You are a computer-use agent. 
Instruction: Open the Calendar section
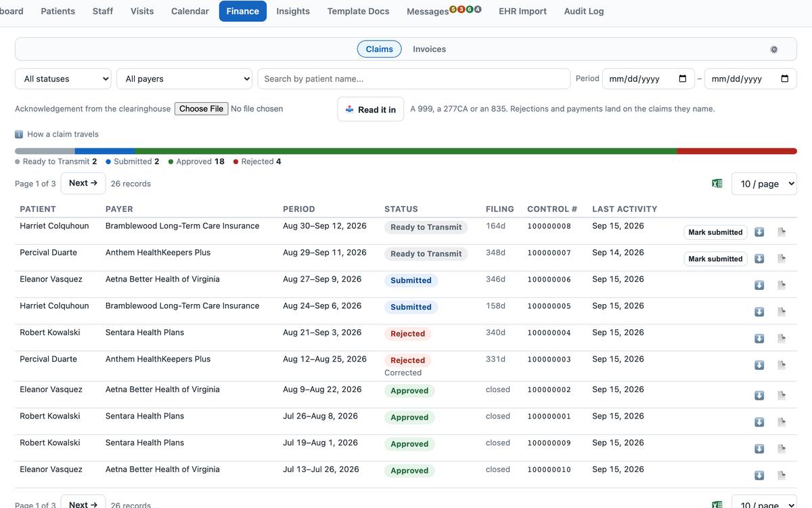pyautogui.click(x=190, y=11)
